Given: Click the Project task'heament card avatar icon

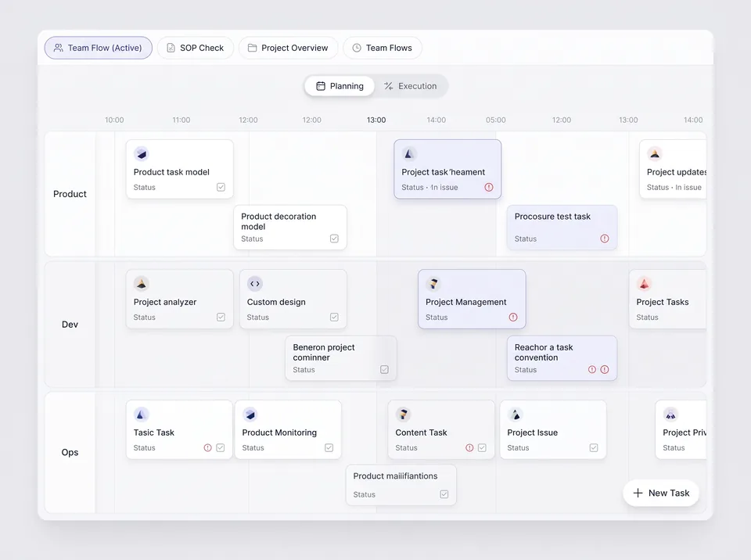Looking at the screenshot, I should [x=408, y=154].
